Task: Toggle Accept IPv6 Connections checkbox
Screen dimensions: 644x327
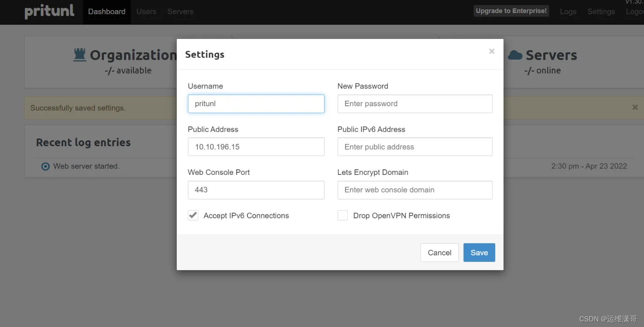Action: (x=193, y=215)
